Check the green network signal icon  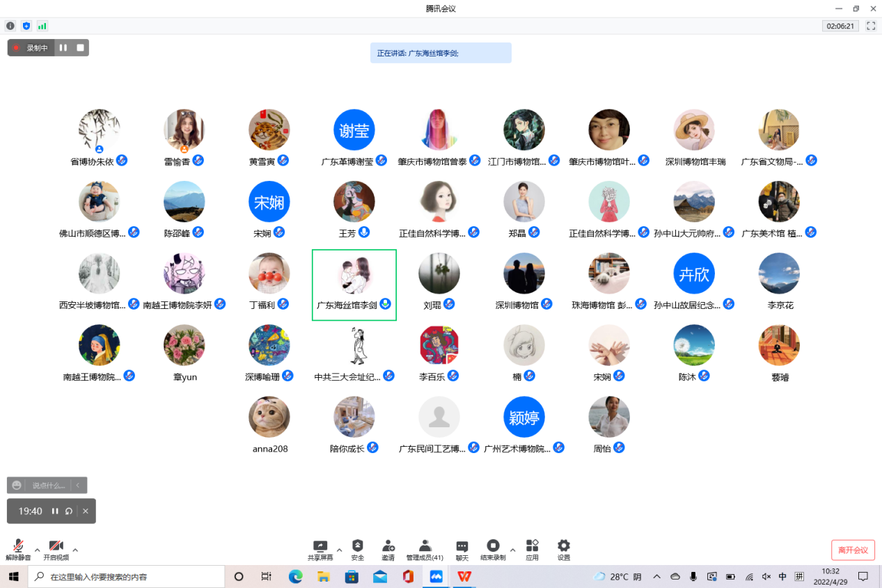tap(42, 26)
